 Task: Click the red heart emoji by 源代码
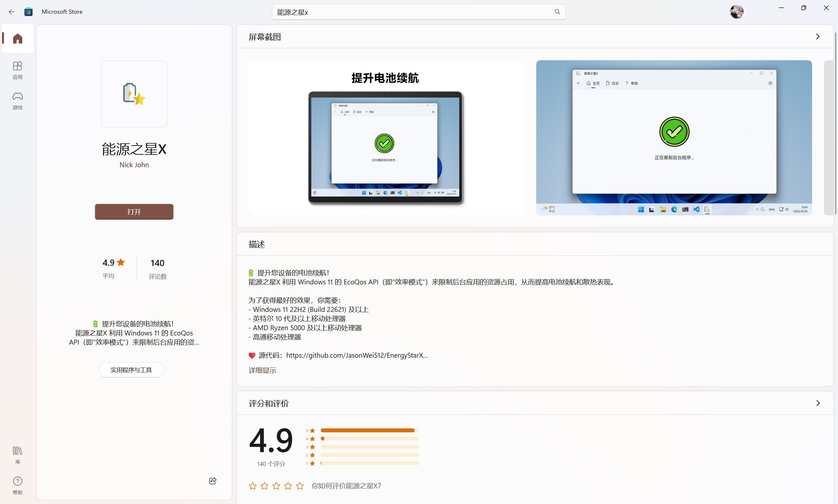click(252, 356)
